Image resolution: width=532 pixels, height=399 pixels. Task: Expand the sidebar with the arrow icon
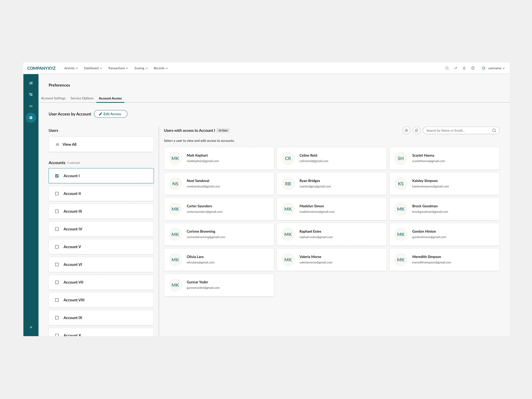(x=31, y=327)
